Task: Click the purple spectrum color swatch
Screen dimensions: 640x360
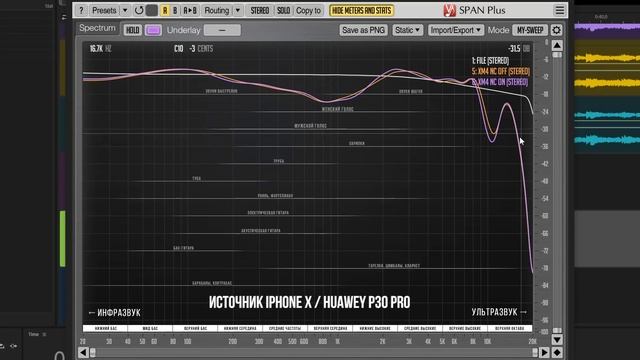Action: point(153,30)
